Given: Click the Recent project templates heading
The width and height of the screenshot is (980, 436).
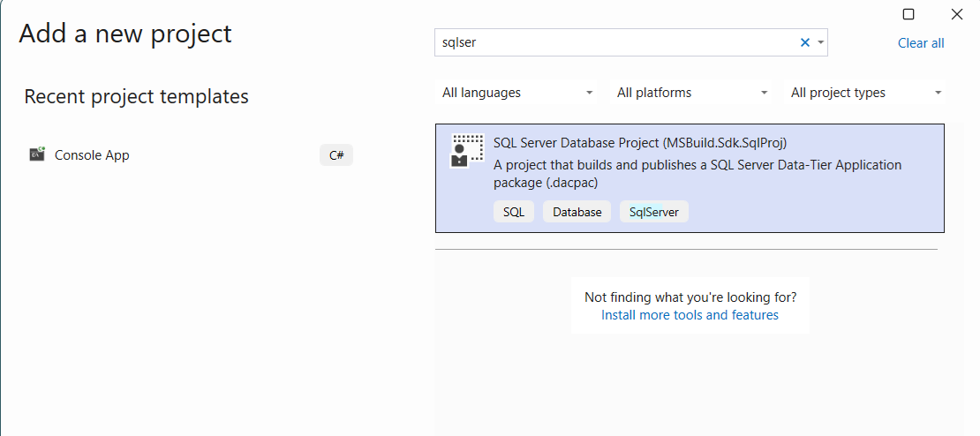Looking at the screenshot, I should tap(136, 96).
